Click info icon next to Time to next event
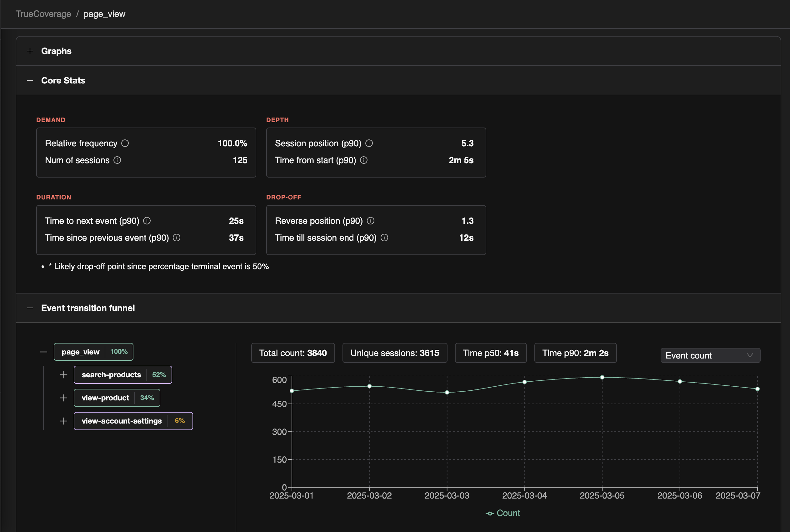The width and height of the screenshot is (790, 532). point(147,221)
